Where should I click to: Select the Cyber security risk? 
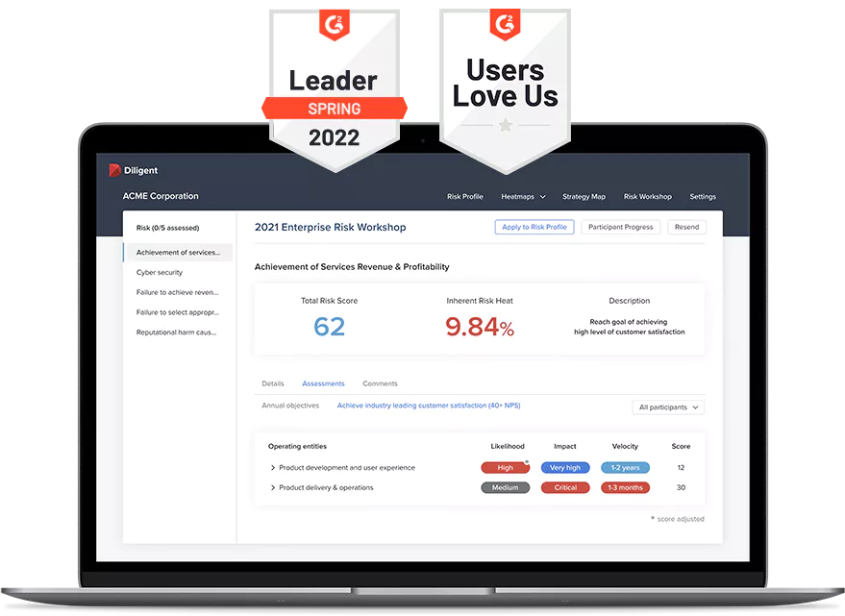[160, 272]
